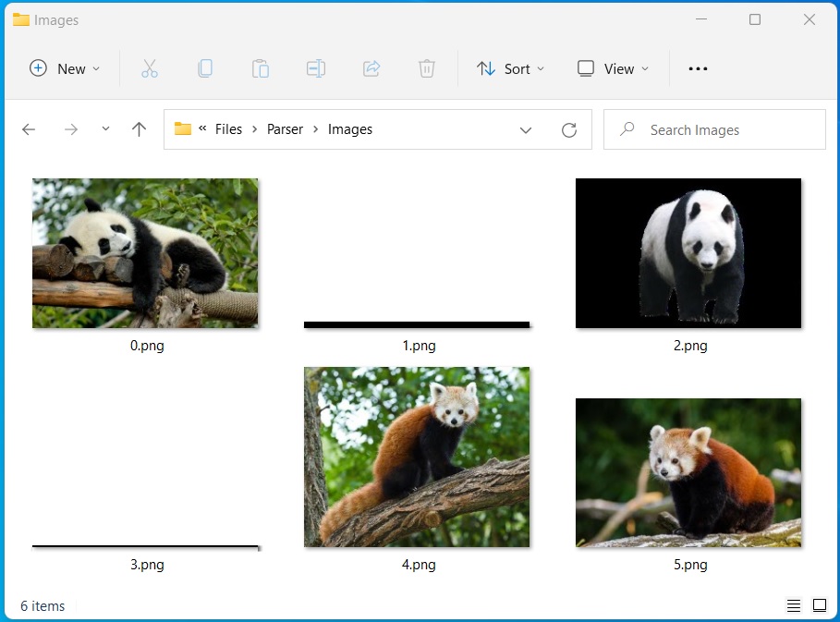Click the Back navigation arrow
Viewport: 840px width, 622px height.
pos(29,129)
